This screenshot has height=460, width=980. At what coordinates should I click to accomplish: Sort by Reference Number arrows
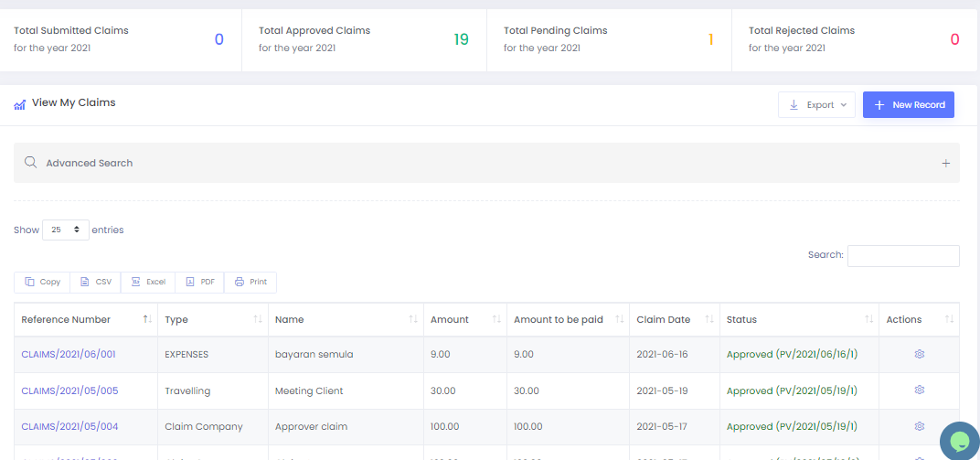pyautogui.click(x=147, y=319)
